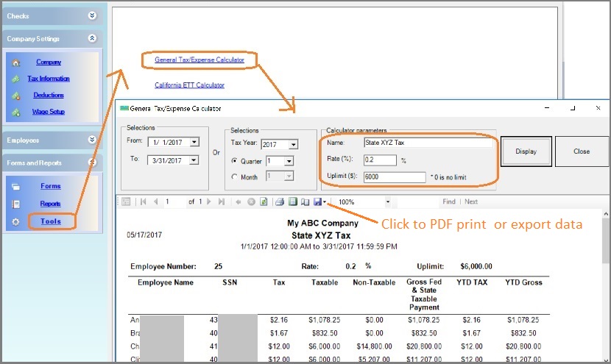
Task: Open the zoom percentage dropdown
Action: (x=387, y=201)
